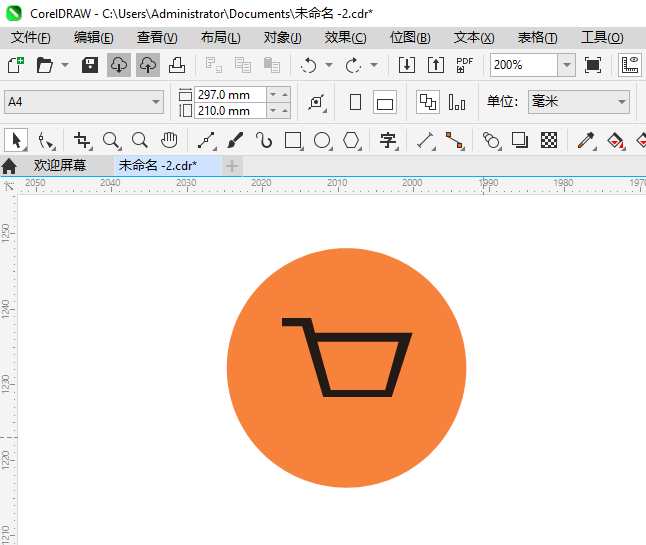
Task: Open the 文件(F) menu
Action: pyautogui.click(x=30, y=37)
